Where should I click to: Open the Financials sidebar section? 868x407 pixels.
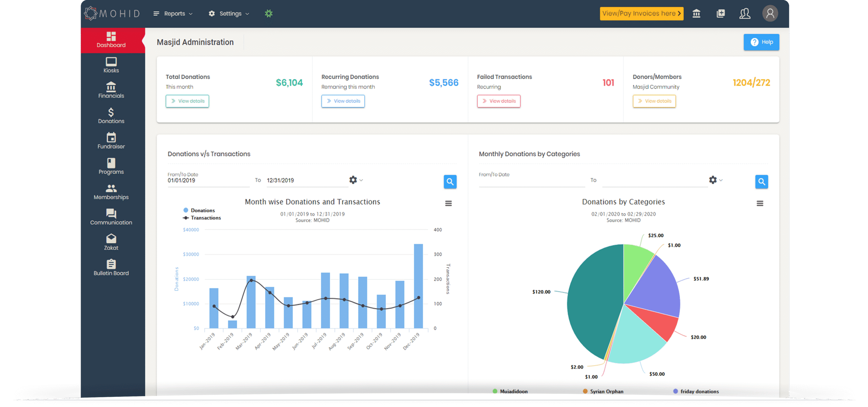tap(111, 90)
